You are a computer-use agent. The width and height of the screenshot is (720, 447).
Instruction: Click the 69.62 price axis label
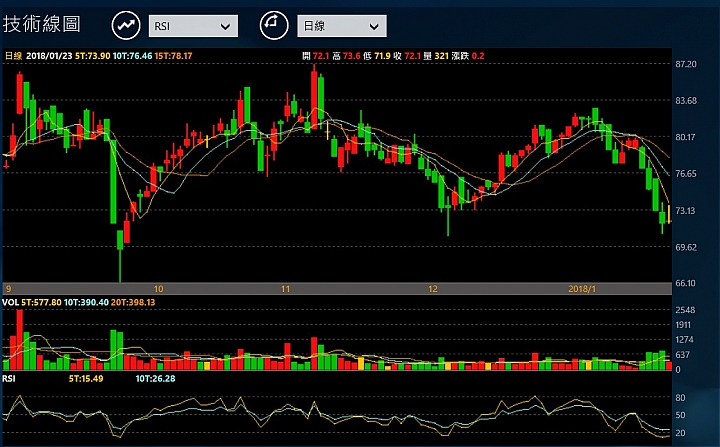(686, 247)
